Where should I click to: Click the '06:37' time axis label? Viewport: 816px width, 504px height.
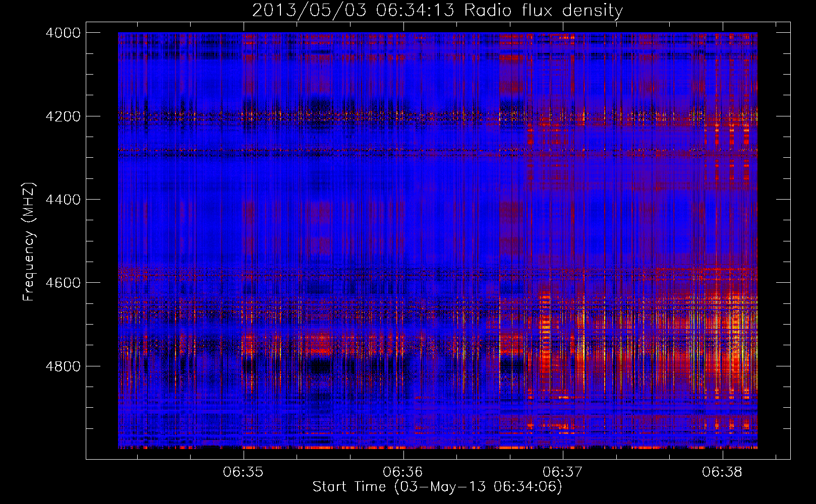click(x=562, y=472)
